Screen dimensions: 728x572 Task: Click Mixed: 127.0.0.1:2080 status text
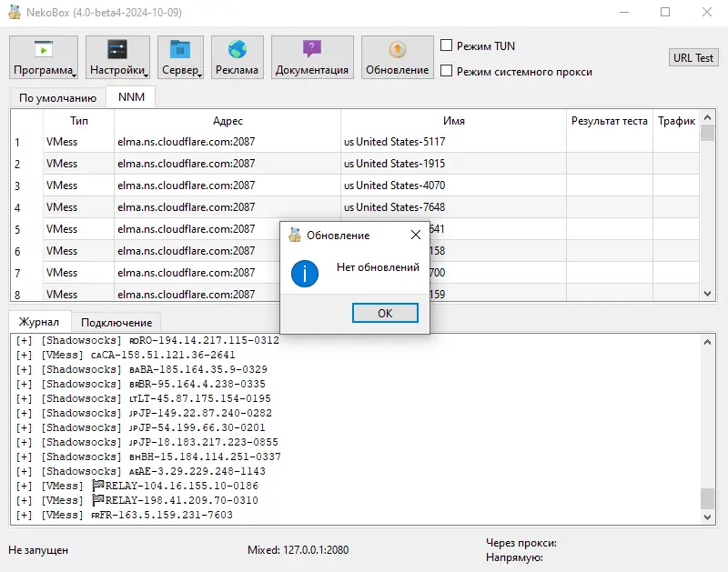click(298, 550)
